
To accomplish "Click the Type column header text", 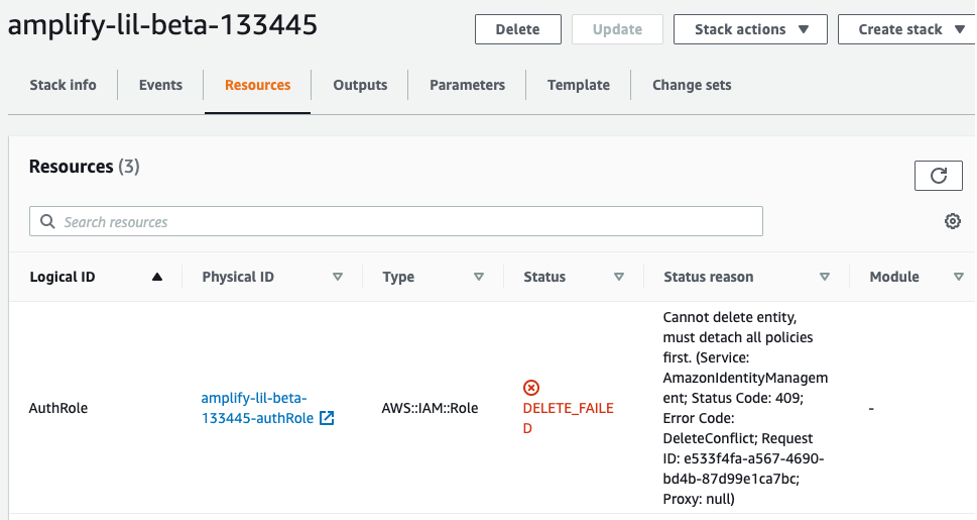I will coord(398,277).
